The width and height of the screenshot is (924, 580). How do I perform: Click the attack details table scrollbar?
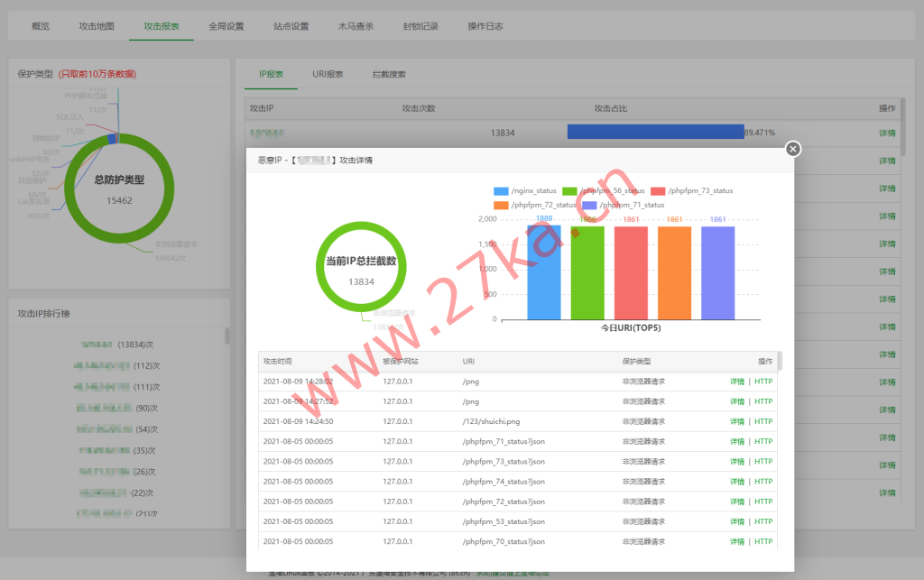point(780,361)
